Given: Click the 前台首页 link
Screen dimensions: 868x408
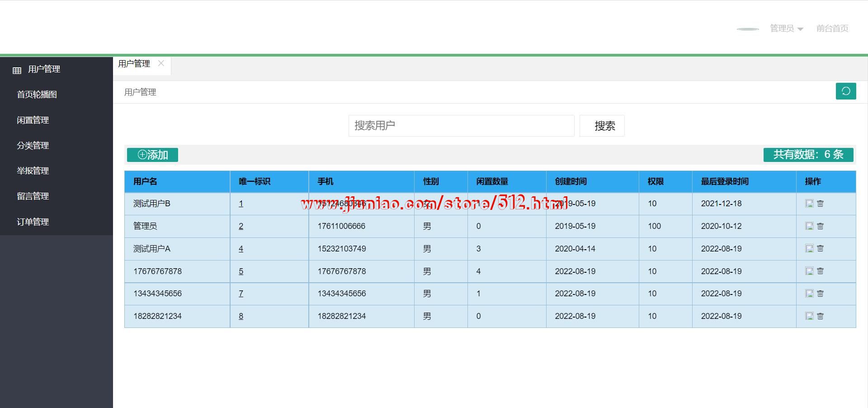Looking at the screenshot, I should 832,28.
